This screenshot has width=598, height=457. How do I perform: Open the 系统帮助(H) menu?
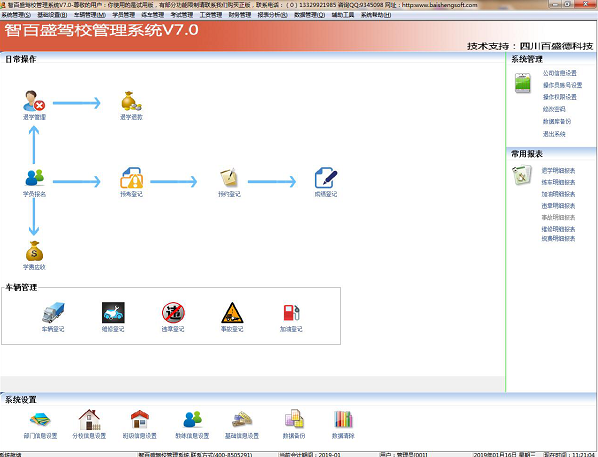click(376, 15)
